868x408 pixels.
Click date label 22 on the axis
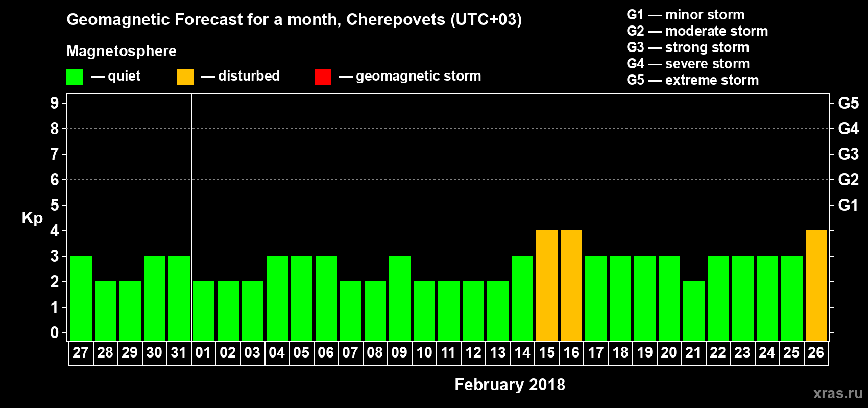[718, 353]
